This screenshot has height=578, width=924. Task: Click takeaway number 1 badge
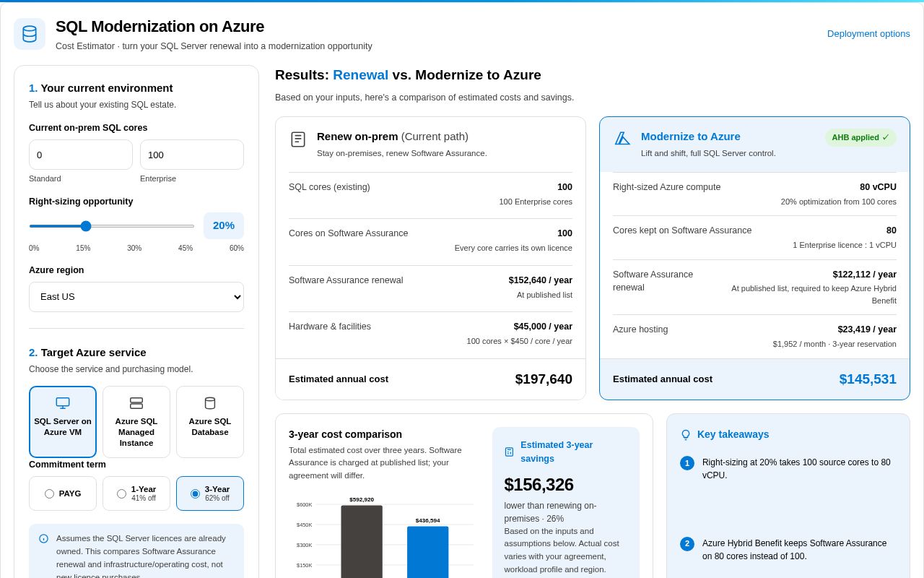coord(687,463)
